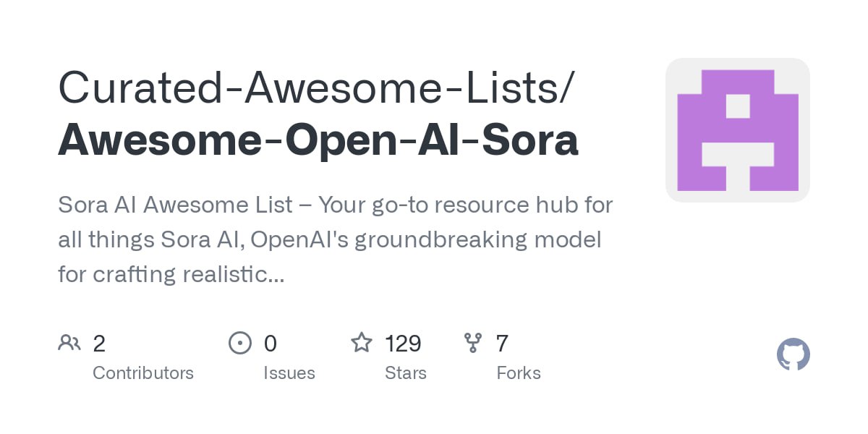This screenshot has height=434, width=868.
Task: Select the Forks label
Action: 519,373
